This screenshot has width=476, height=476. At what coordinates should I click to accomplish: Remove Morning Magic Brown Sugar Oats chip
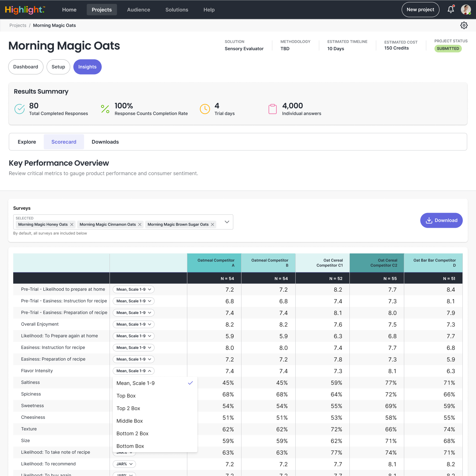click(212, 224)
